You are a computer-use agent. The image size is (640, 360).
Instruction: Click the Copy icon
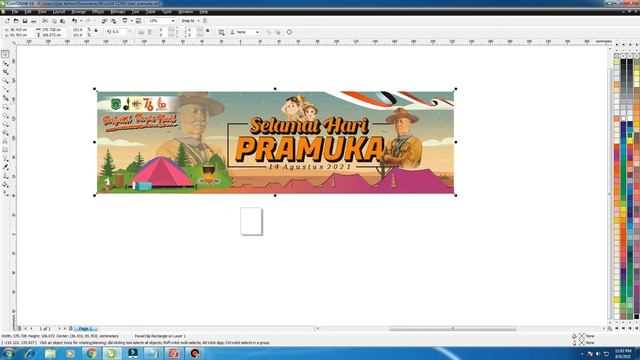coord(54,21)
